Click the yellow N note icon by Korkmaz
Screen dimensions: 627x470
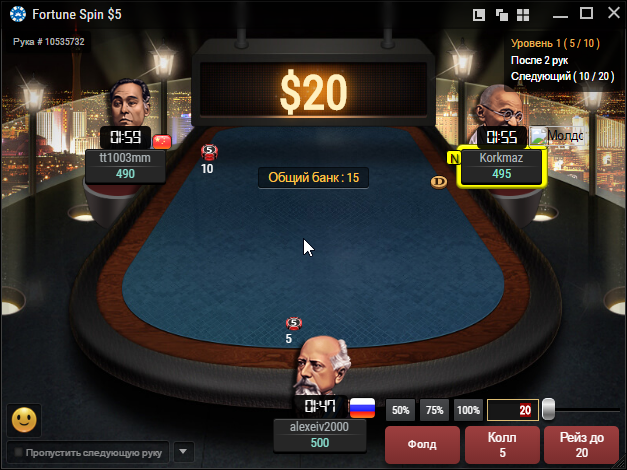(453, 158)
